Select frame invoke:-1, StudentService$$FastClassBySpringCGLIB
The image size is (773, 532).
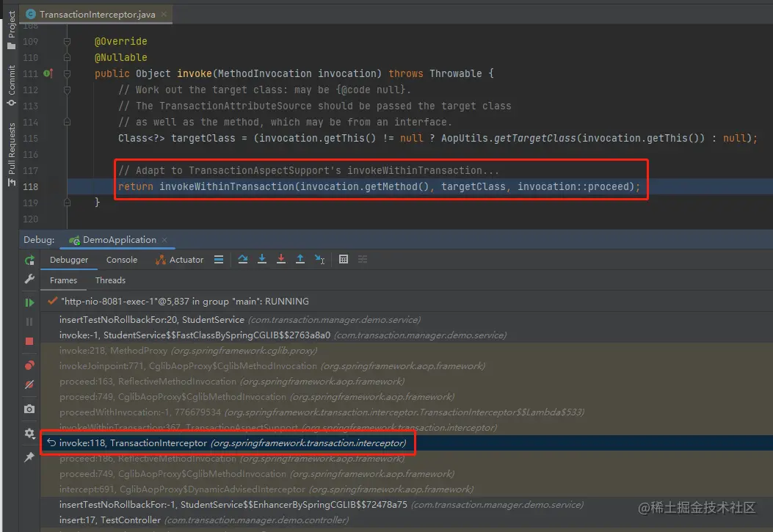406,335
